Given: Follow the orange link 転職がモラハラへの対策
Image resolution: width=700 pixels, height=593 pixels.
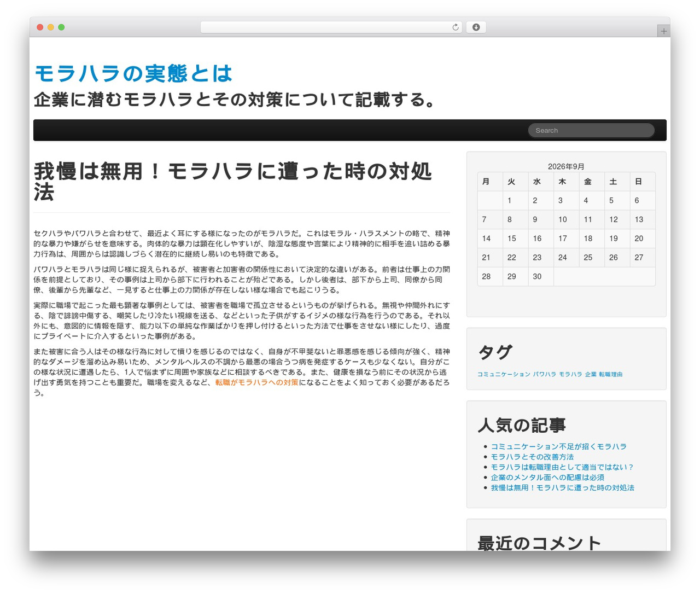Looking at the screenshot, I should 257,382.
